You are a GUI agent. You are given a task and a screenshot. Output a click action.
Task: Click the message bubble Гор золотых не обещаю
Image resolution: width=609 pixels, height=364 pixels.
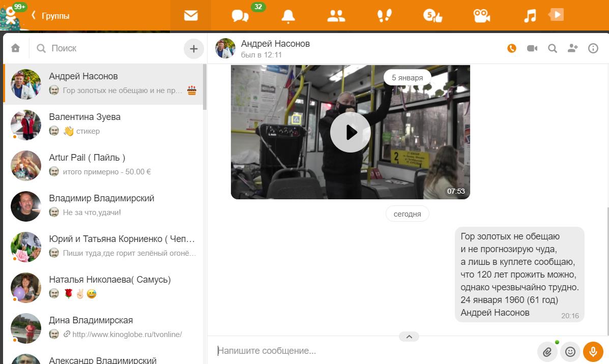coord(519,275)
